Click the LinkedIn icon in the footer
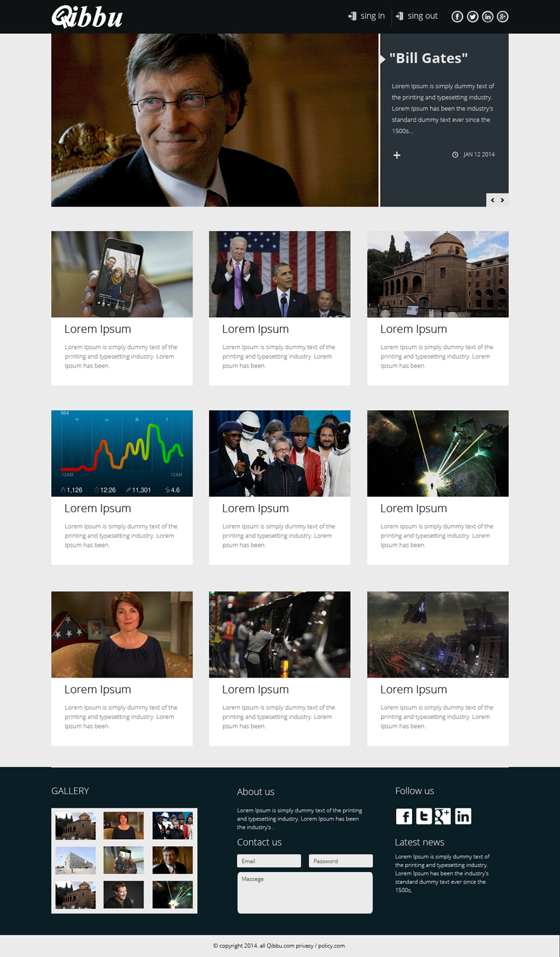560x957 pixels. pos(463,816)
